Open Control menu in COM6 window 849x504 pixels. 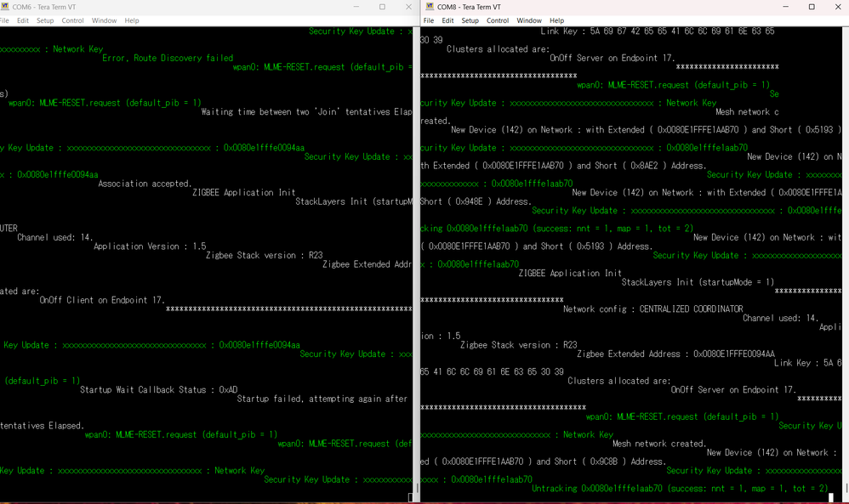pyautogui.click(x=72, y=20)
